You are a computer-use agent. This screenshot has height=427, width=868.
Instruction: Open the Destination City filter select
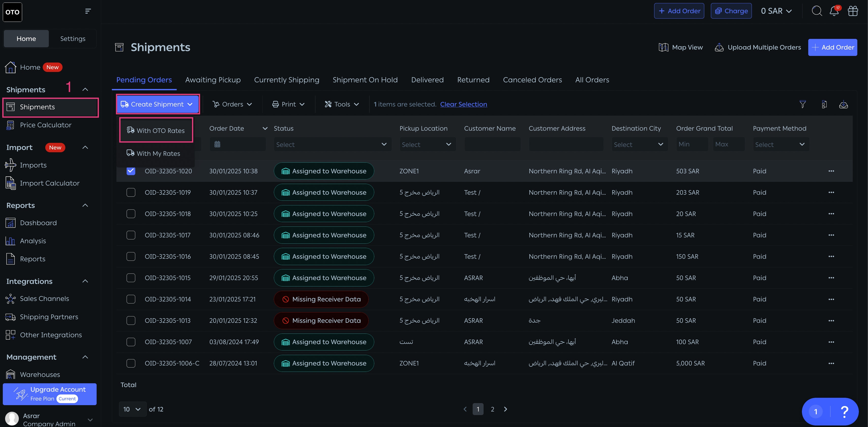[639, 144]
